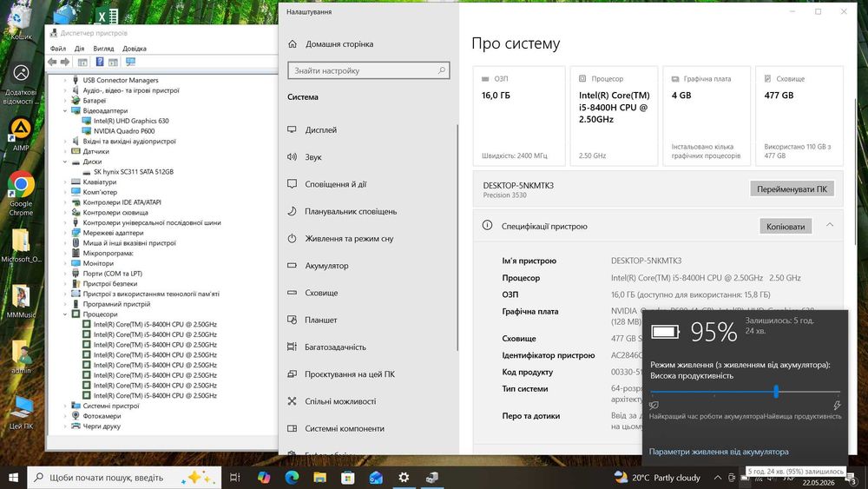The width and height of the screenshot is (868, 489).
Task: Open Microsoft Edge from the taskbar
Action: click(x=292, y=478)
